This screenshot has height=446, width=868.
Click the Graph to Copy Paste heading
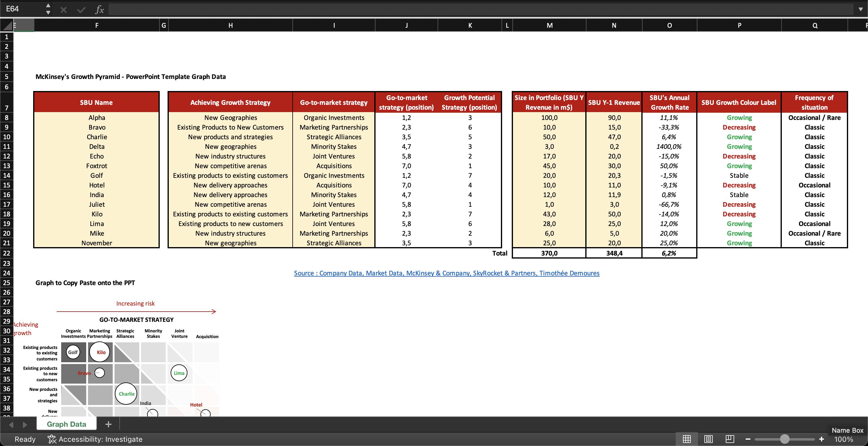(x=85, y=283)
